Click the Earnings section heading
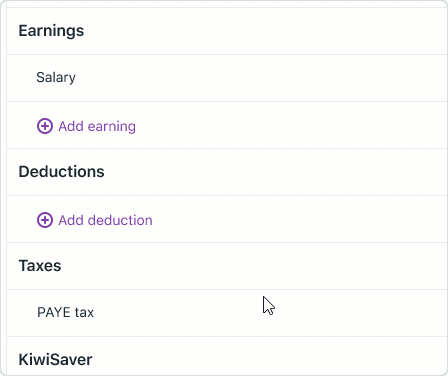Viewport: 448px width, 376px height. pyautogui.click(x=51, y=31)
